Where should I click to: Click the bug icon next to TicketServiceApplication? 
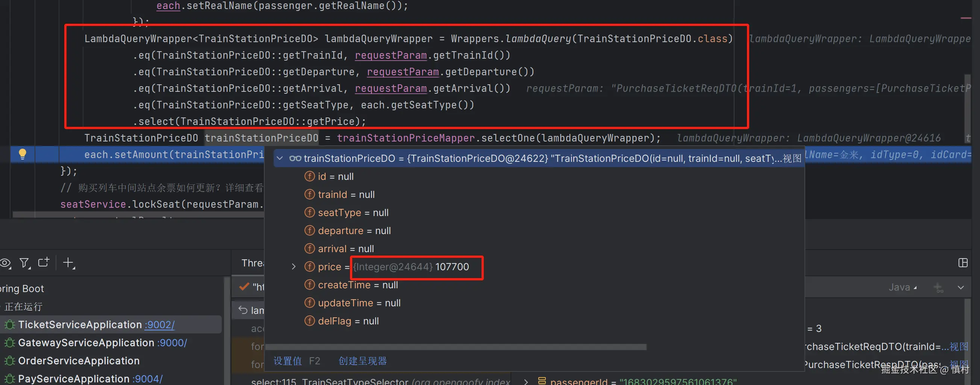(9, 324)
